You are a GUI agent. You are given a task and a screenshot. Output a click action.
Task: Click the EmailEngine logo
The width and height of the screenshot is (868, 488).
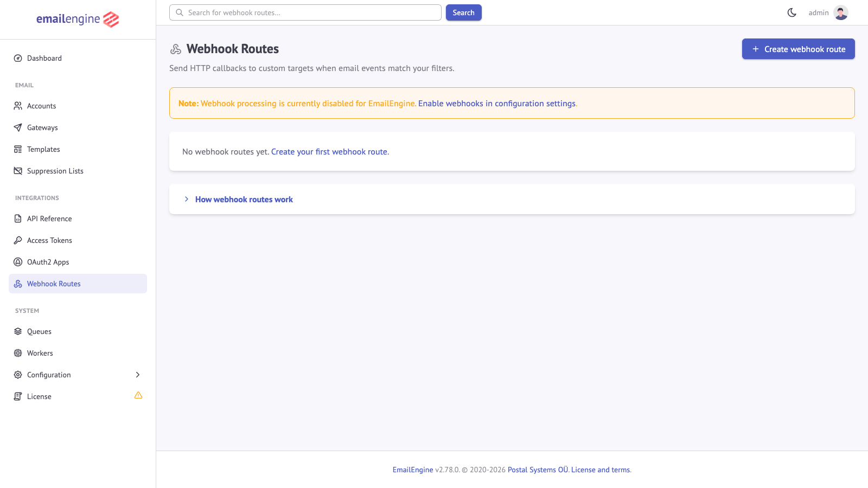pyautogui.click(x=78, y=20)
